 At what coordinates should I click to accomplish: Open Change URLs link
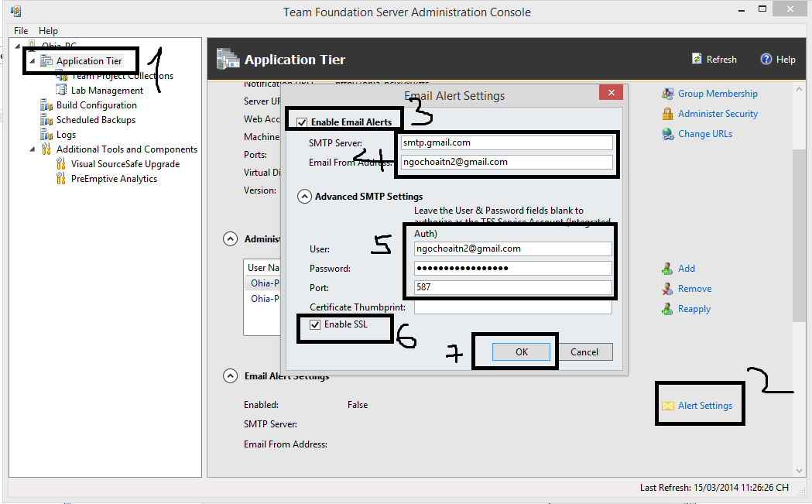(x=705, y=134)
